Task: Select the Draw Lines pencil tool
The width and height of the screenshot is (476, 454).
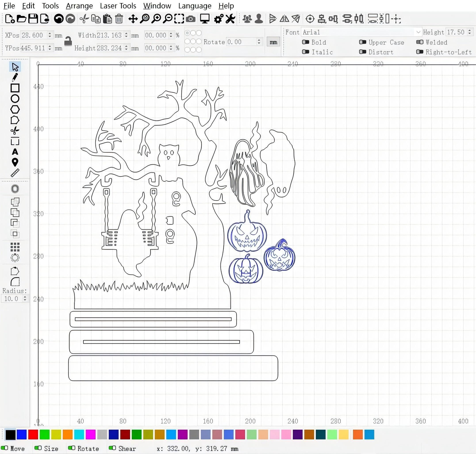Action: coord(15,77)
